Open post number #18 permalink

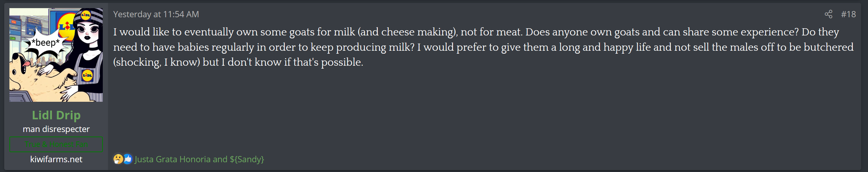tap(848, 14)
